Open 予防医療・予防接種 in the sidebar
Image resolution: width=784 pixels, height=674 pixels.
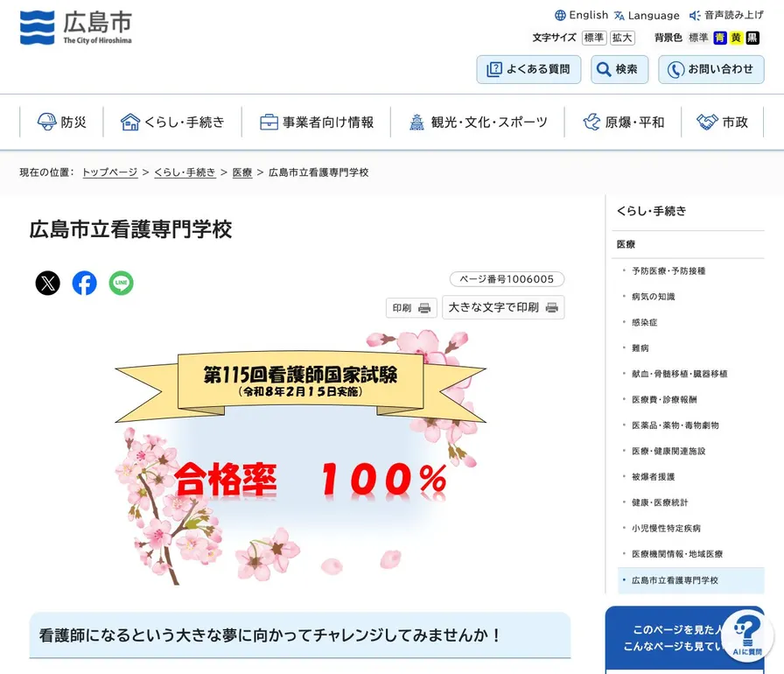668,271
